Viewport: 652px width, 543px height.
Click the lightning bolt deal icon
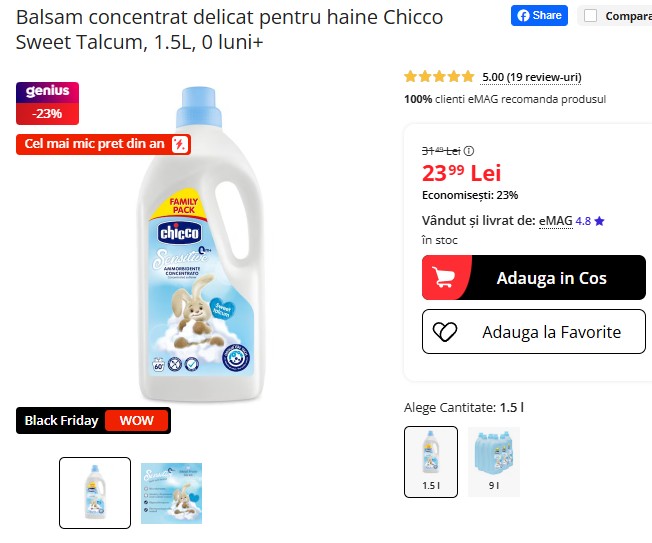180,144
